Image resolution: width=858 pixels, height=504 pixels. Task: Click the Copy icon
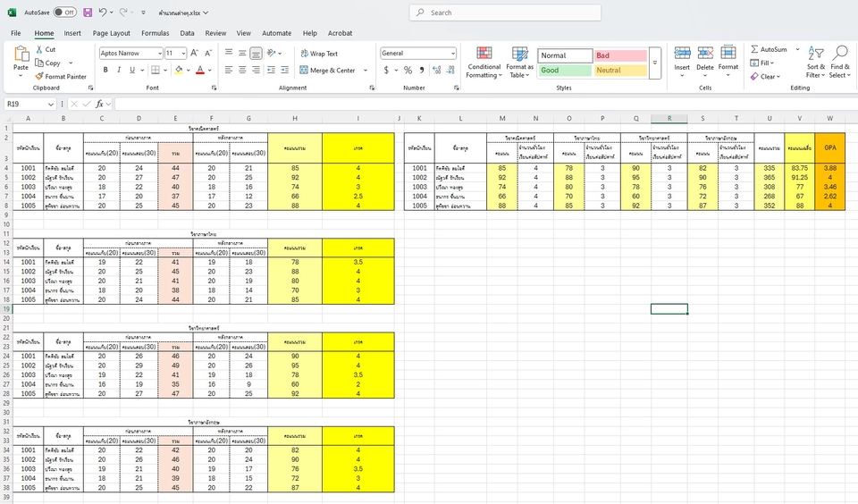pos(39,63)
